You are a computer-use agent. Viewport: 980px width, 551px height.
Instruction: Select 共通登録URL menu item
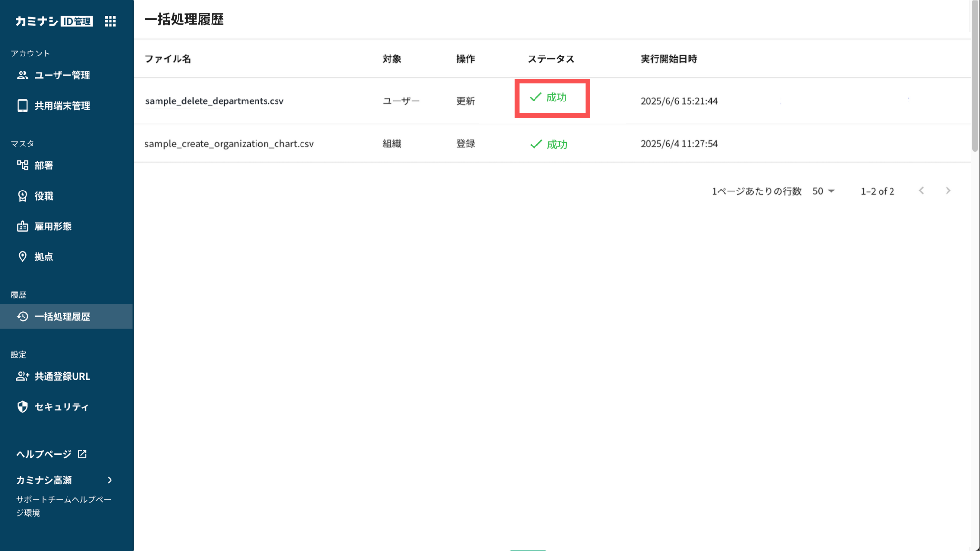(x=62, y=376)
